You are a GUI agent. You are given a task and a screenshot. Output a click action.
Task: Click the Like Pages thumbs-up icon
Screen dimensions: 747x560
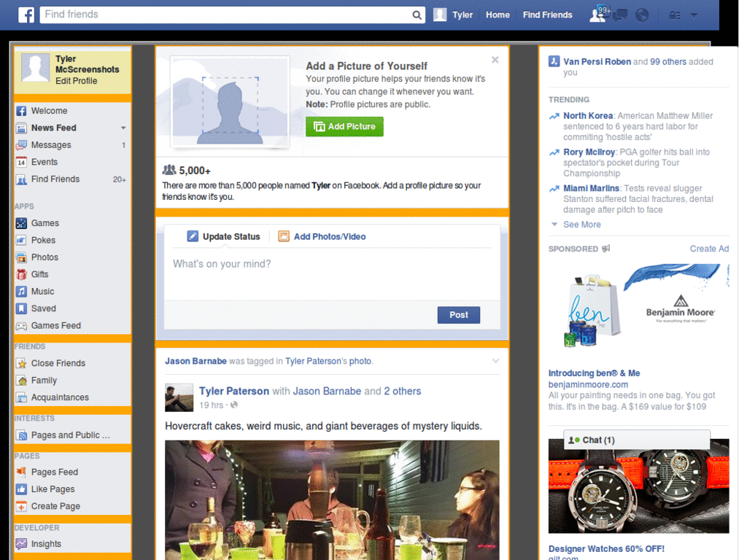21,489
